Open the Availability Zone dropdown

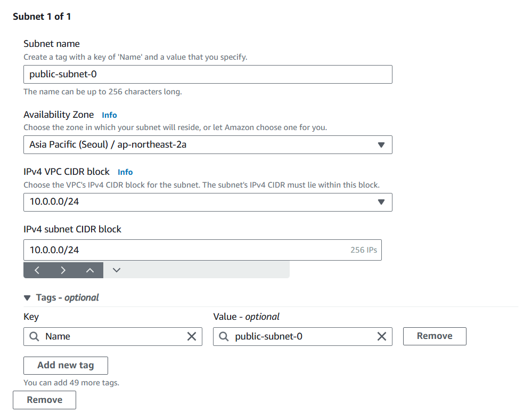pyautogui.click(x=208, y=144)
